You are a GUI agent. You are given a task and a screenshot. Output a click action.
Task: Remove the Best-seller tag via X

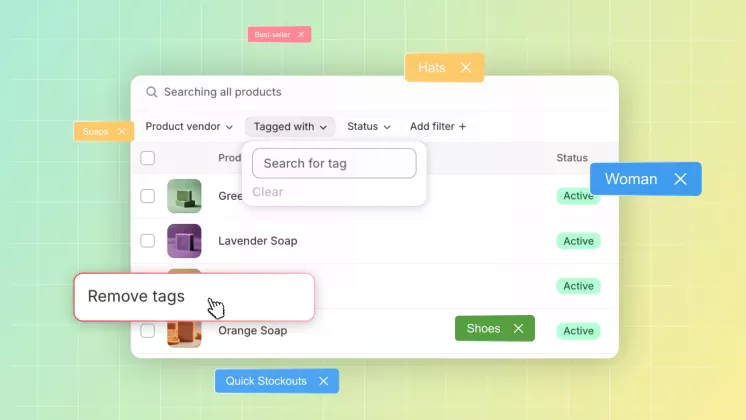point(299,35)
